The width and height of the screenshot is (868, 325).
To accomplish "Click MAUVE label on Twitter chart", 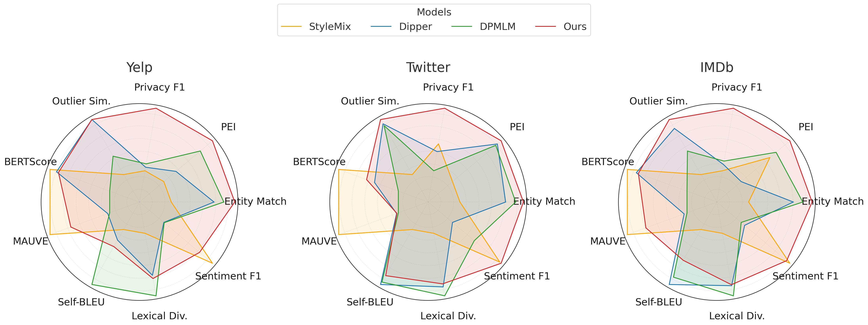I will (x=319, y=241).
